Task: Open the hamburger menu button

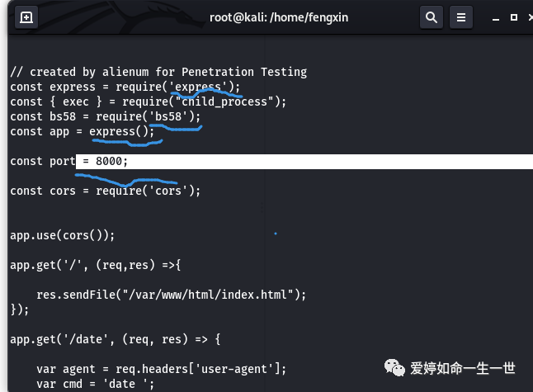Action: [461, 17]
